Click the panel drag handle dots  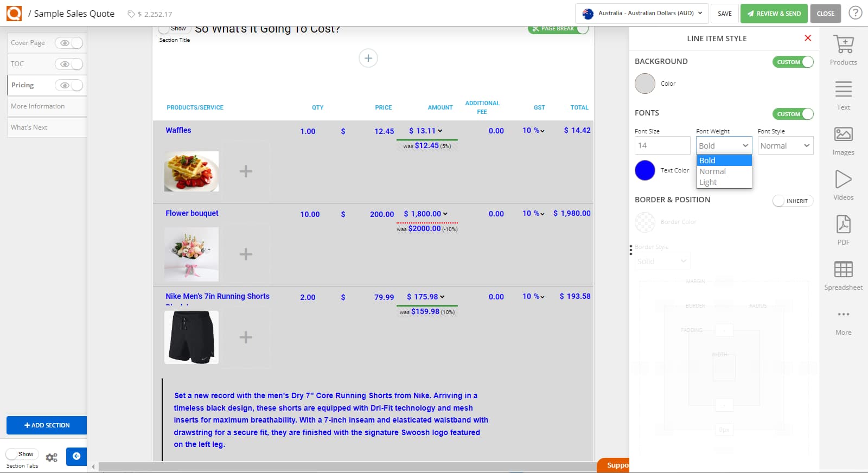click(x=630, y=250)
